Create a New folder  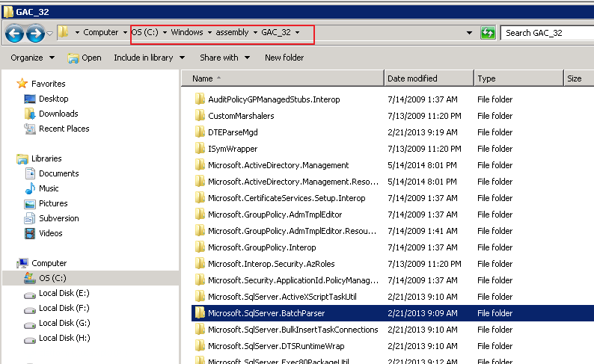coord(284,58)
